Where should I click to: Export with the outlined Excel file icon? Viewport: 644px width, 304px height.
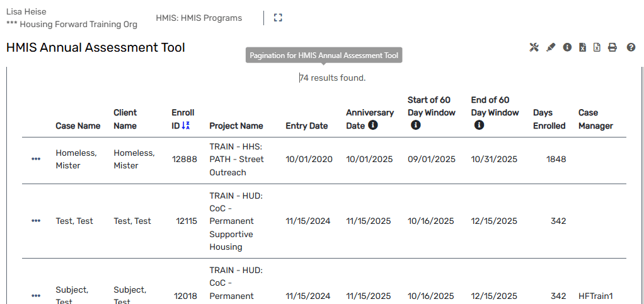(x=597, y=47)
